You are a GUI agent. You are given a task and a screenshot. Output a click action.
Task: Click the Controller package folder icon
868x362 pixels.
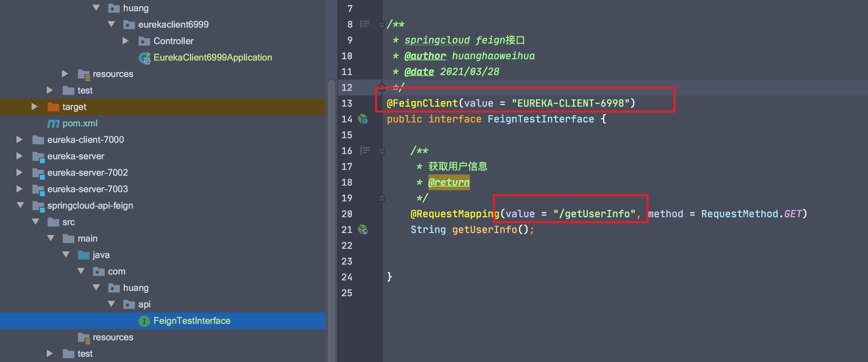[144, 41]
